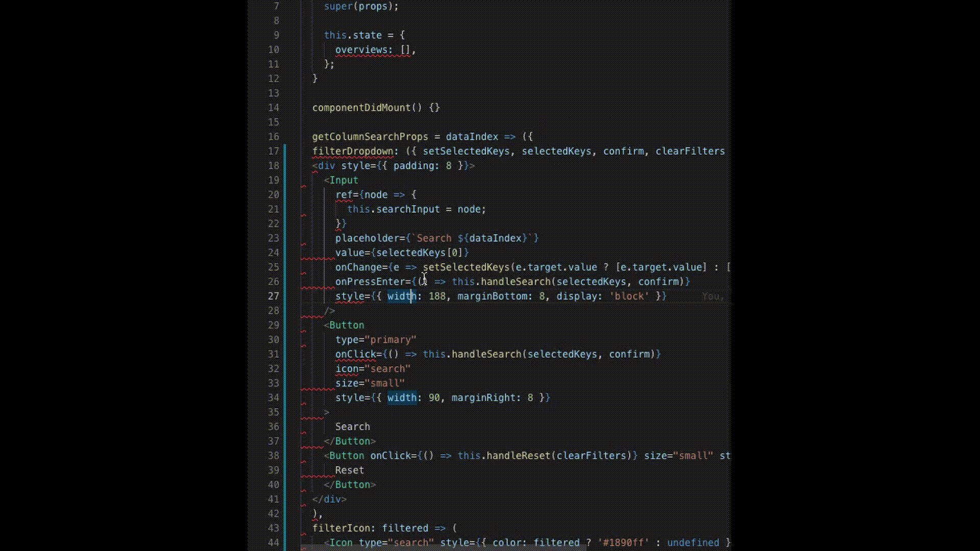Click the Reset text on line 39
Screen dimensions: 980x551
pos(349,470)
